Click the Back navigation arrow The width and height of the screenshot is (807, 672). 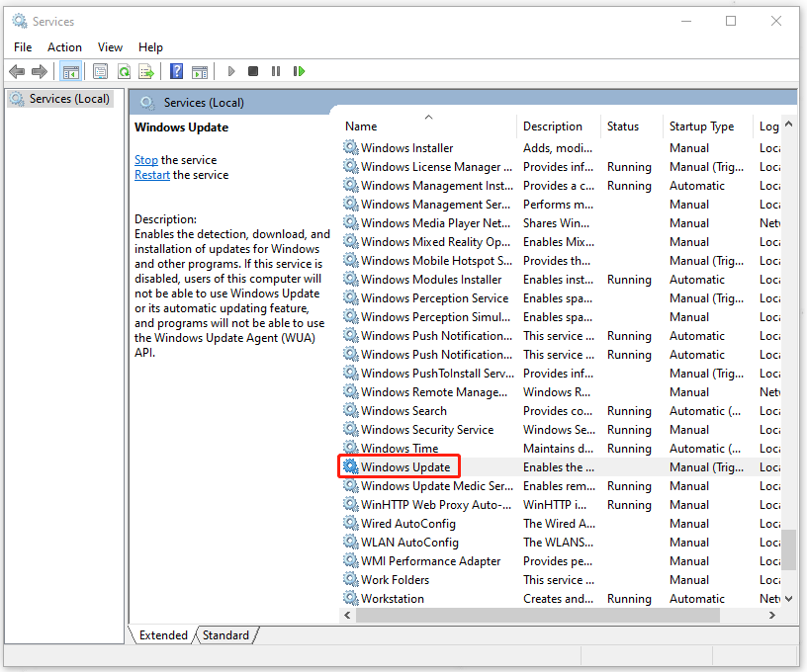point(16,71)
